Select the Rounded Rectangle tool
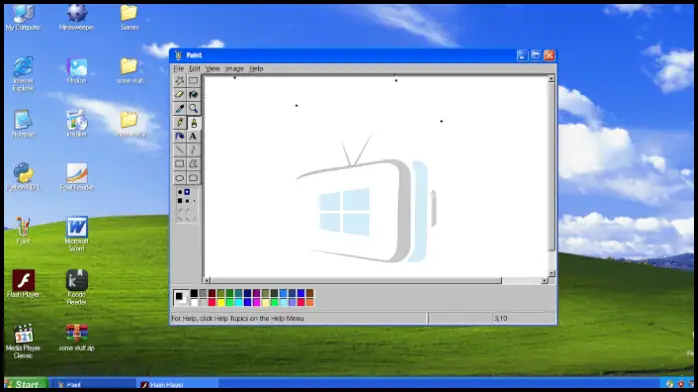The width and height of the screenshot is (698, 392). coord(193,178)
